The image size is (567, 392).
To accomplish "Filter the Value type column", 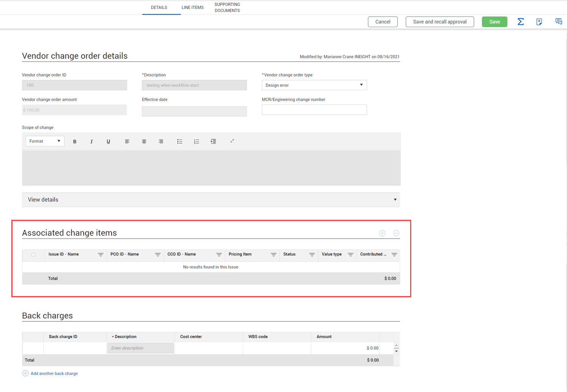I will [x=350, y=255].
